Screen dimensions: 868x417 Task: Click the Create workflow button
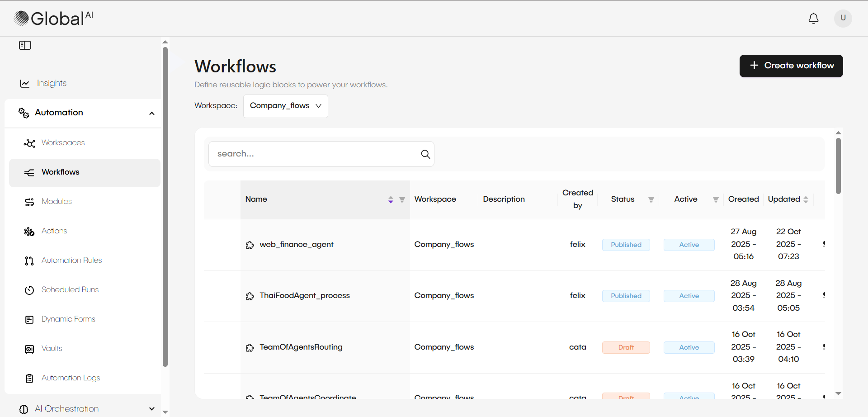pyautogui.click(x=791, y=66)
